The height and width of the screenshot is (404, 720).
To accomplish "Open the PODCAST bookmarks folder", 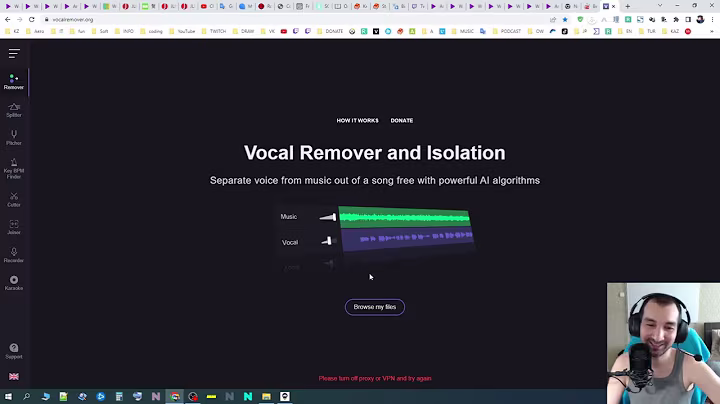I will click(x=507, y=31).
